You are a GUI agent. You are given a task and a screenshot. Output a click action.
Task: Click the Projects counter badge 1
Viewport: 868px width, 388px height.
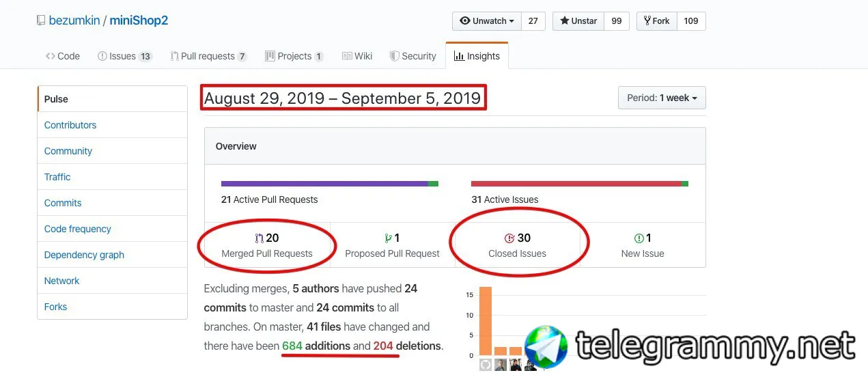(319, 57)
